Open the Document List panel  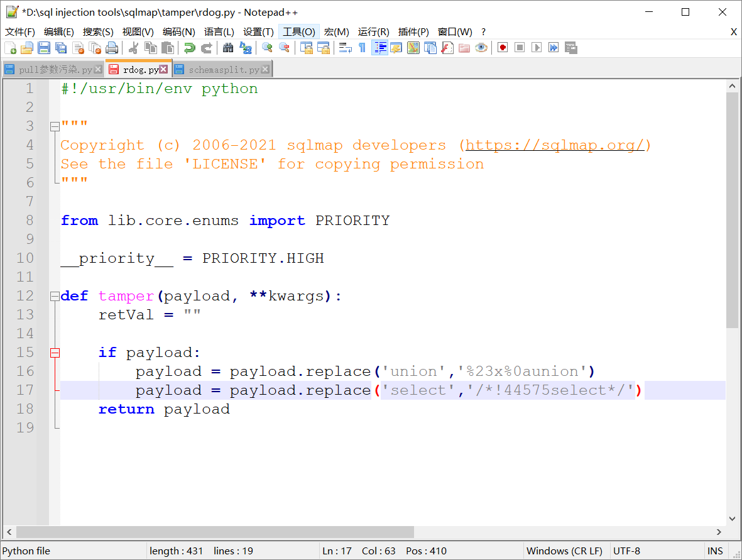click(430, 48)
